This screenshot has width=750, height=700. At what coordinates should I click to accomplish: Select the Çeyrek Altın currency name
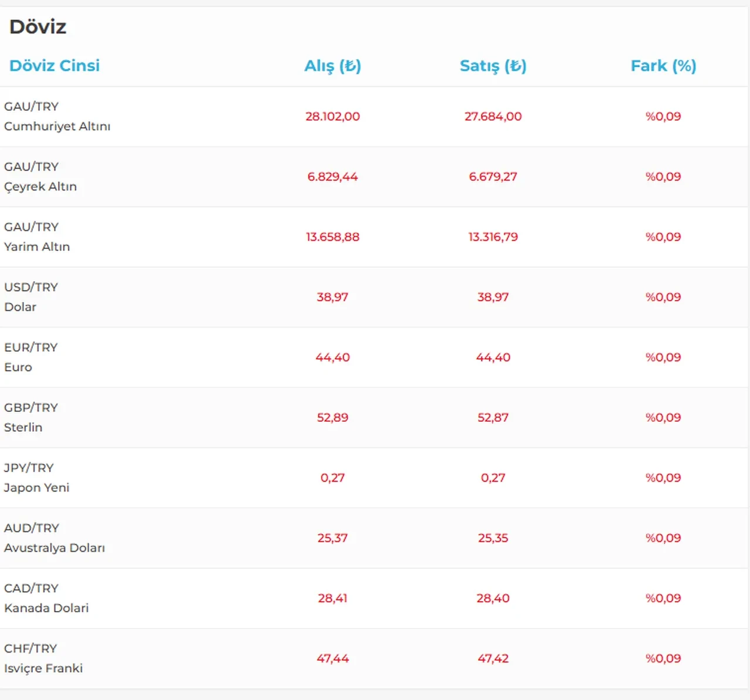40,186
